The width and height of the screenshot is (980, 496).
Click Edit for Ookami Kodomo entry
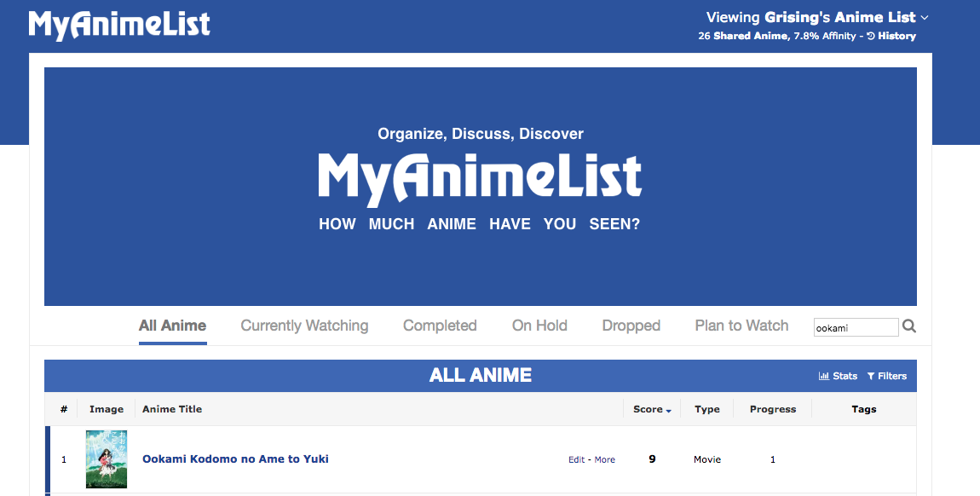(577, 460)
